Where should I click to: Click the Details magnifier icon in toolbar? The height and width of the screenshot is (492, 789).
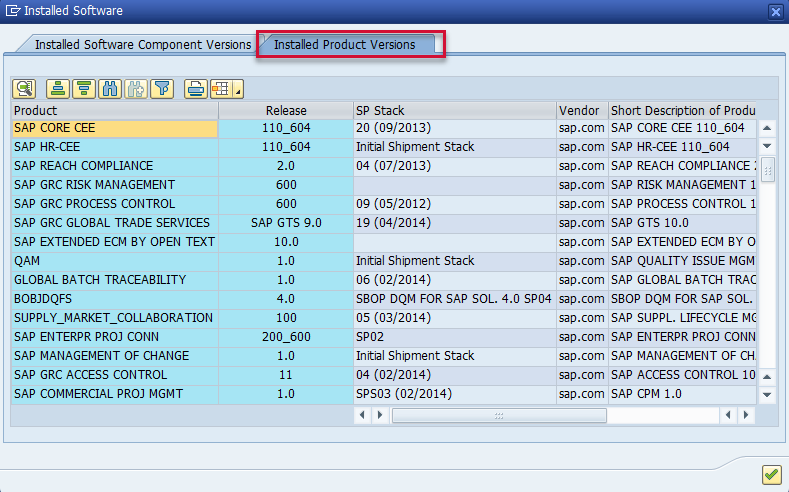click(24, 89)
